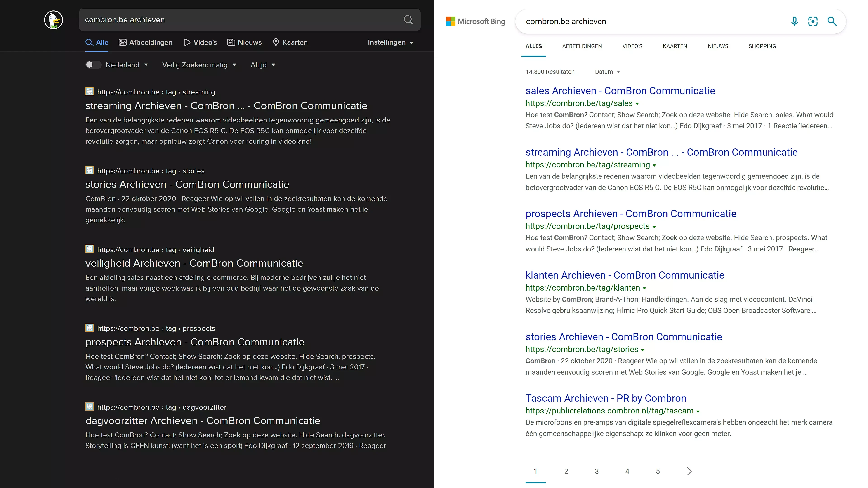
Task: Switch to the SHOPPING tab on Bing
Action: pyautogui.click(x=762, y=46)
